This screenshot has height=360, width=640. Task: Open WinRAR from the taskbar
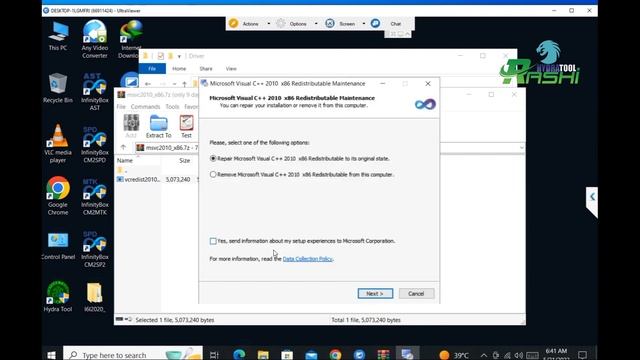click(383, 355)
